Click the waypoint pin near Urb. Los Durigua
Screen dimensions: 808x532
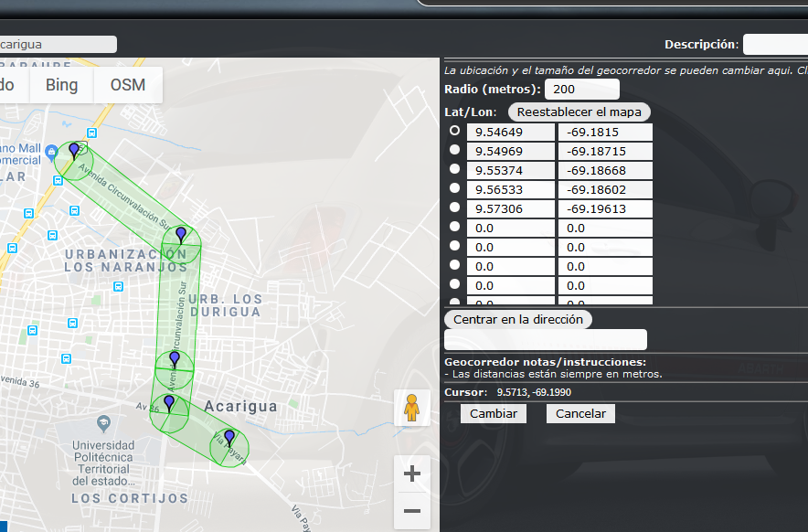(181, 235)
